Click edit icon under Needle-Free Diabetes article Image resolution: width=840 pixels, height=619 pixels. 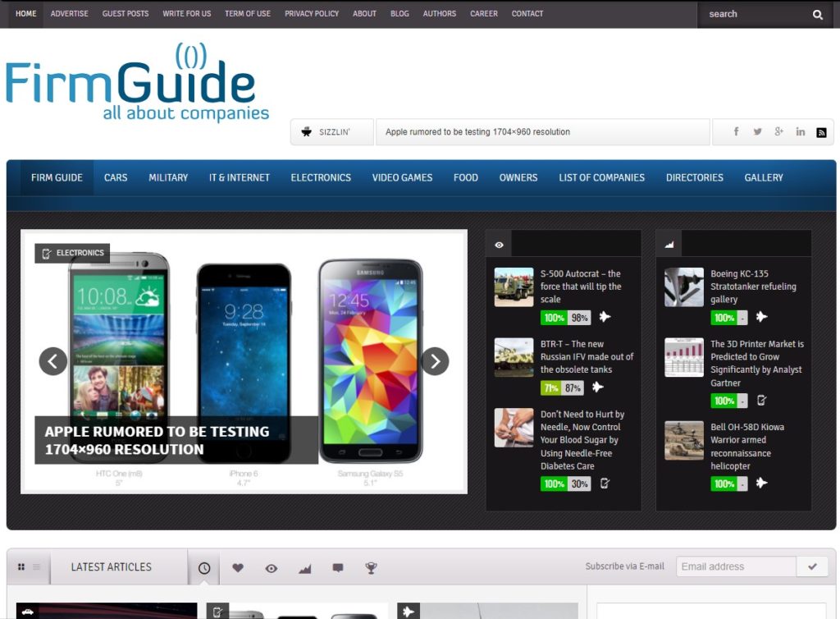(605, 484)
